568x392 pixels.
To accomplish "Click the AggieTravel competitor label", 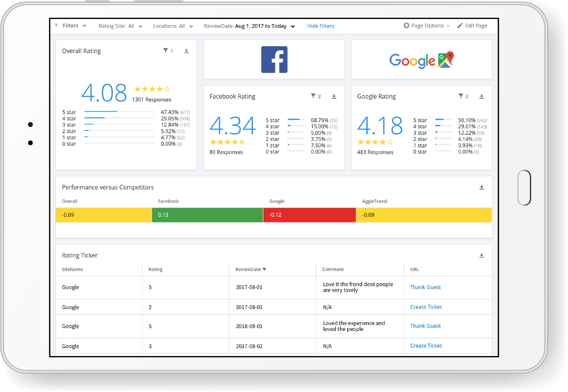I will point(374,201).
